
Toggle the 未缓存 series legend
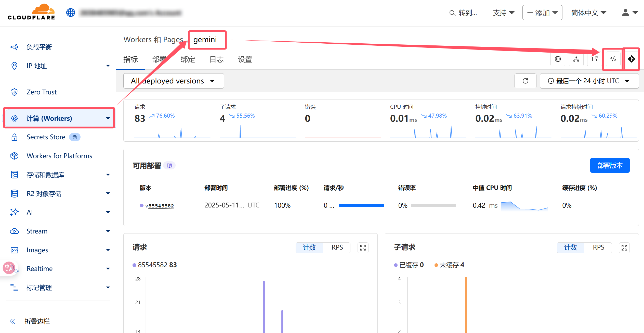pos(449,265)
